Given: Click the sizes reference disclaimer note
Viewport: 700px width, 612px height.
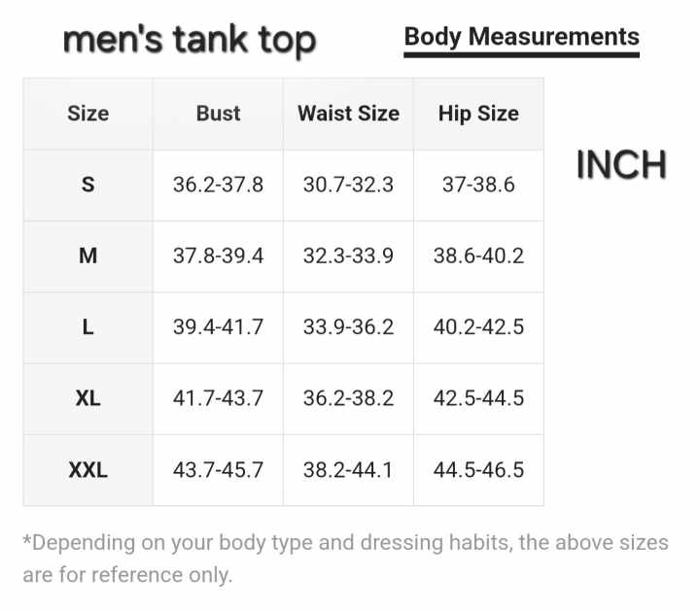Looking at the screenshot, I should point(345,558).
